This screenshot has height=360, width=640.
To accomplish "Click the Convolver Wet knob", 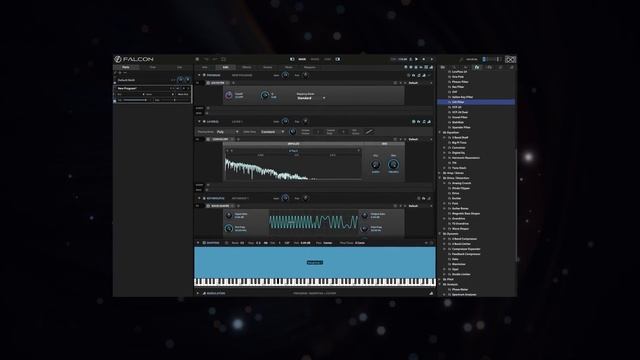I will [393, 164].
